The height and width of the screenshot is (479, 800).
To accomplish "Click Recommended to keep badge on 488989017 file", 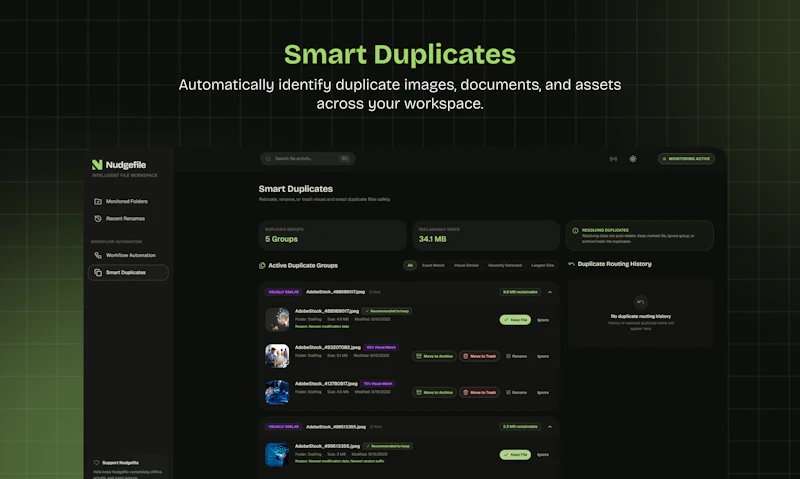I will [x=387, y=311].
